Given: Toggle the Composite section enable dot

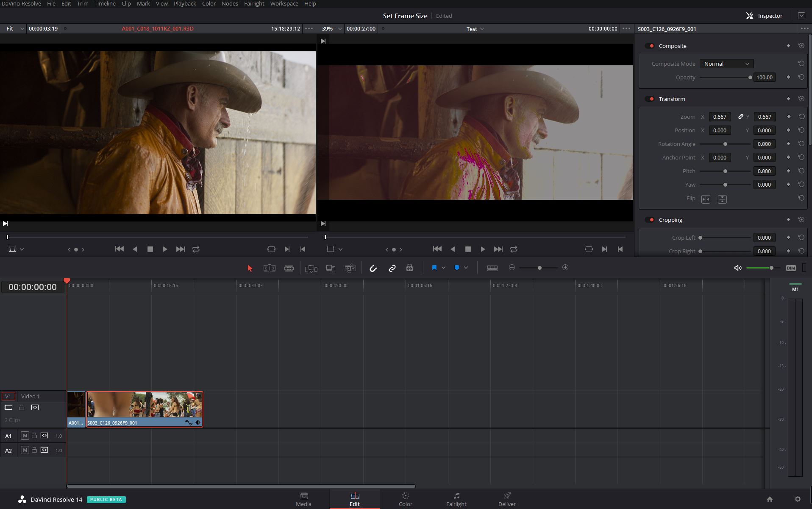Looking at the screenshot, I should coord(650,46).
